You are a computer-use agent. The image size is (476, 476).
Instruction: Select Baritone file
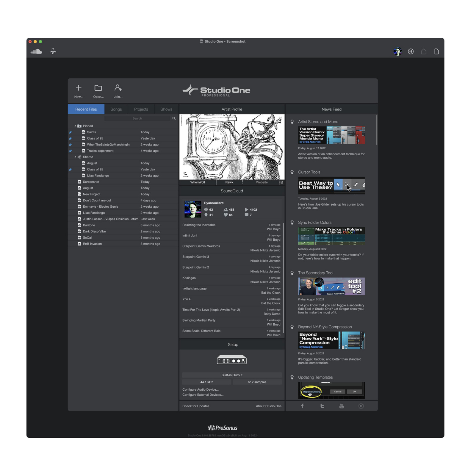click(x=123, y=225)
